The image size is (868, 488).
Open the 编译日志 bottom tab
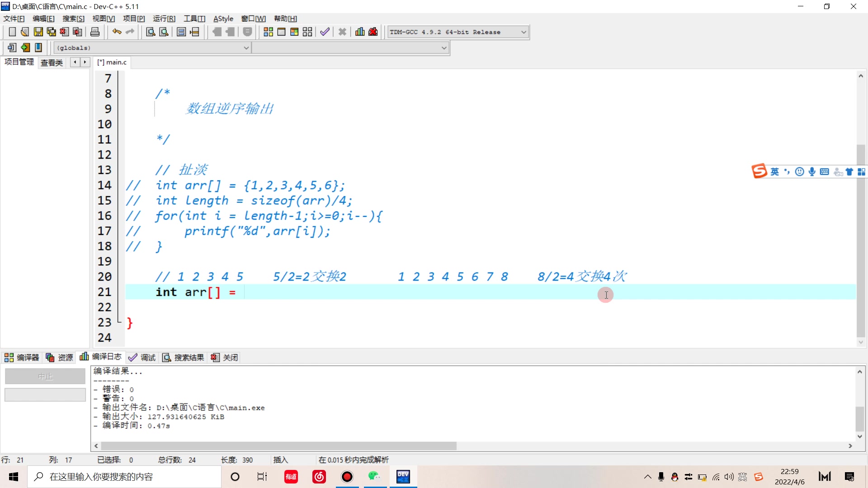[100, 357]
